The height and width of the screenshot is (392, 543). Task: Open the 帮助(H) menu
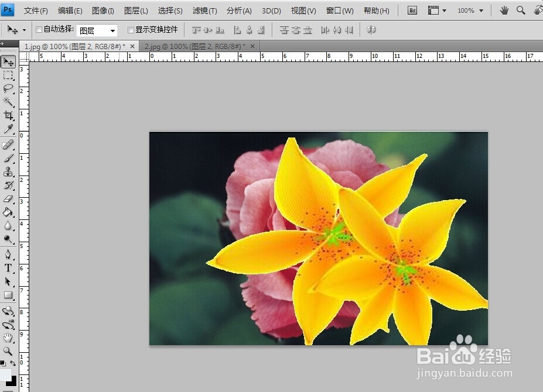[377, 11]
